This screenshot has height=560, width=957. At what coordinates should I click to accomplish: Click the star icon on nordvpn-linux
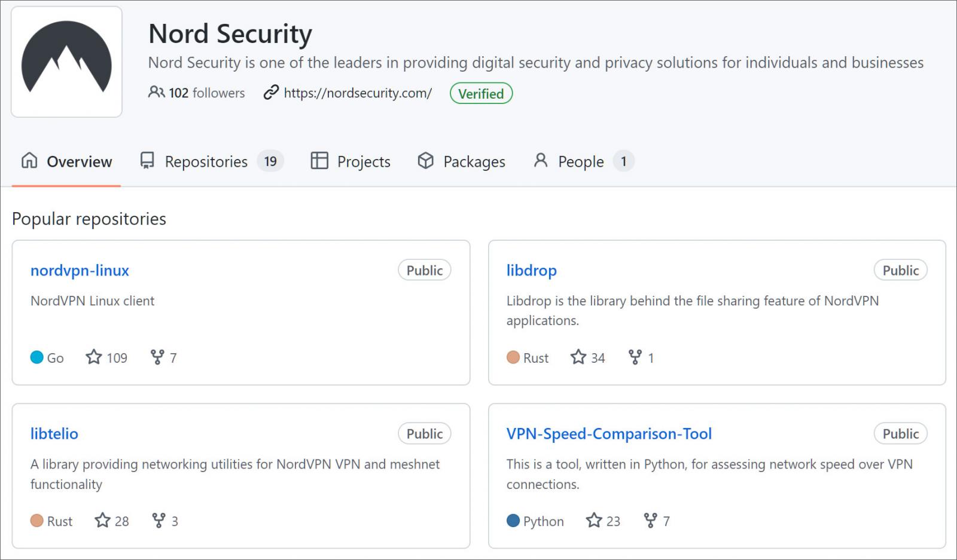click(93, 357)
